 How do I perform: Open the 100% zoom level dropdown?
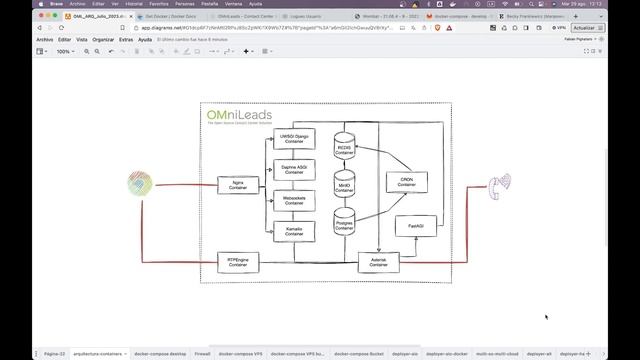tap(65, 51)
